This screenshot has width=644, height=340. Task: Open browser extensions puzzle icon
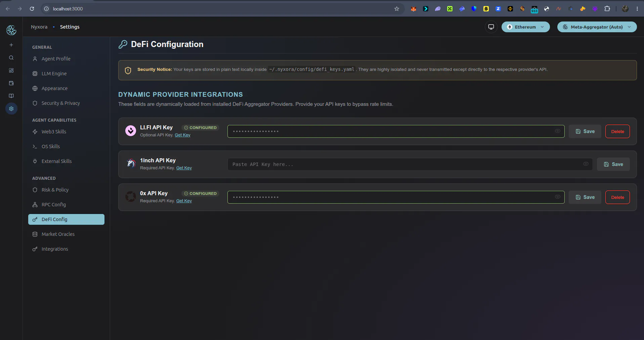click(607, 9)
